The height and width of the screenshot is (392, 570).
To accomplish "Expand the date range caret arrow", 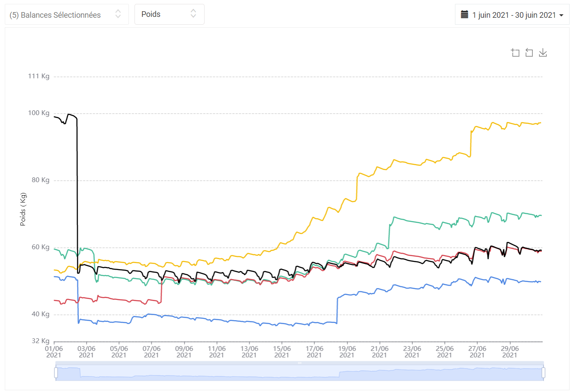I will (x=561, y=15).
